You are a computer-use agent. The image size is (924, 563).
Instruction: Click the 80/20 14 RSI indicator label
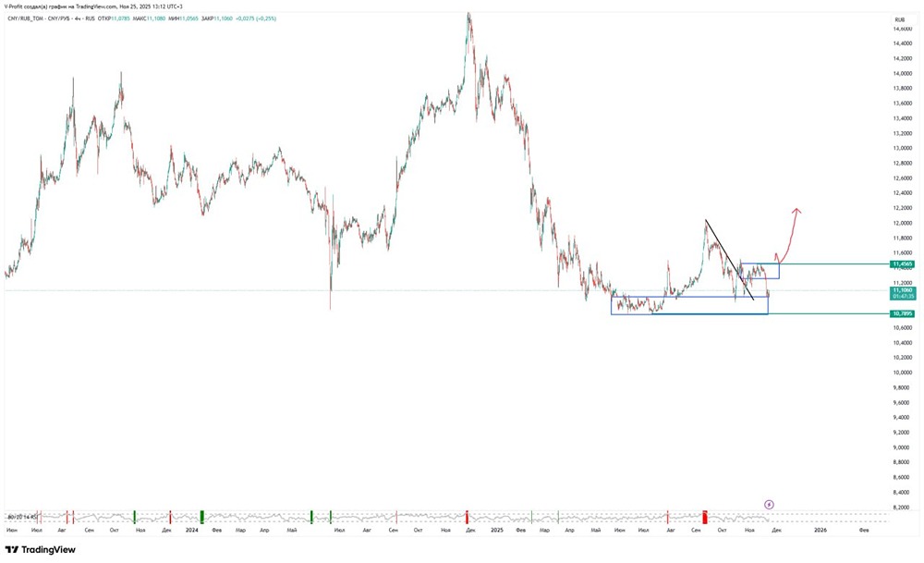pos(22,517)
